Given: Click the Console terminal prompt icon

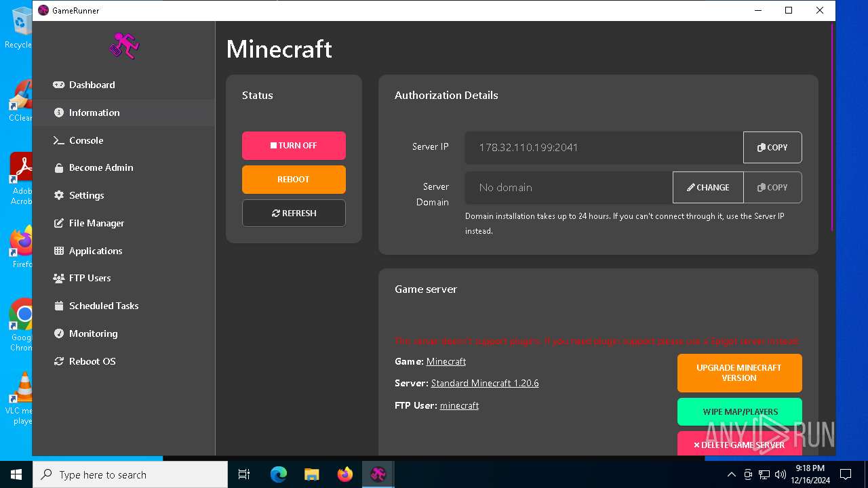Looking at the screenshot, I should 58,140.
